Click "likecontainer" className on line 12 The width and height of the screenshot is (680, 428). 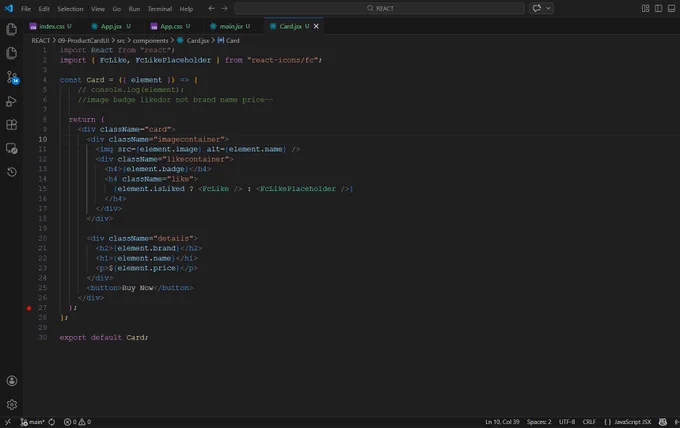coord(196,159)
